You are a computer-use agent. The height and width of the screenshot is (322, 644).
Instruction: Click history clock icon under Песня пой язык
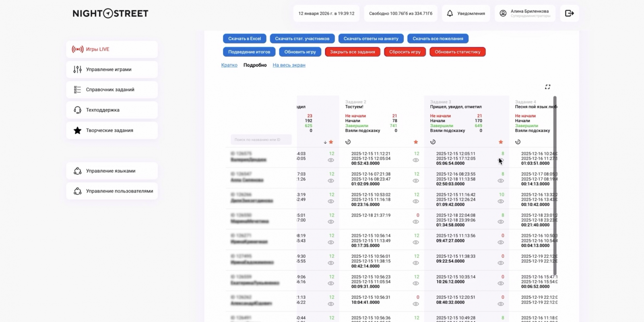518,142
